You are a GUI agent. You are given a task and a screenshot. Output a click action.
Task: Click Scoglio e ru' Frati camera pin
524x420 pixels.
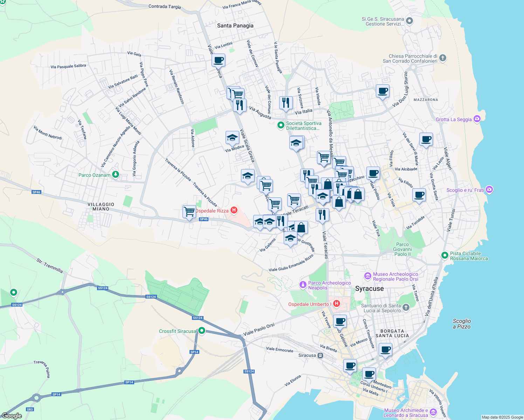(489, 190)
